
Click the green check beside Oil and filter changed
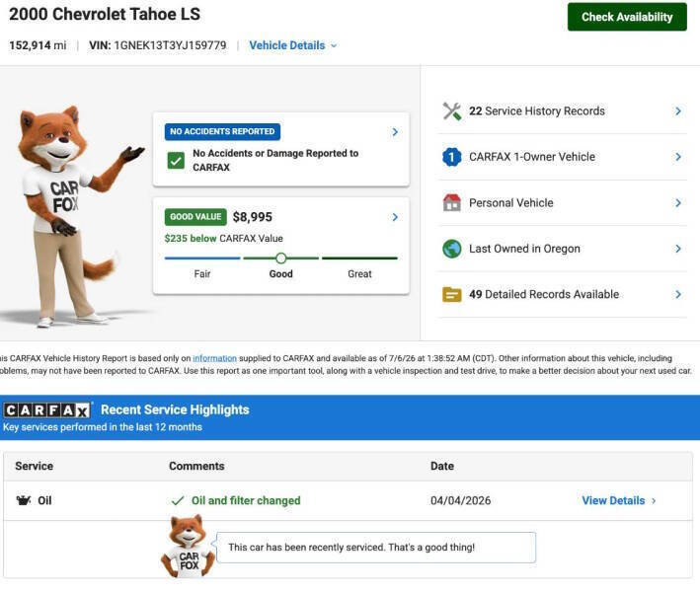pyautogui.click(x=178, y=500)
